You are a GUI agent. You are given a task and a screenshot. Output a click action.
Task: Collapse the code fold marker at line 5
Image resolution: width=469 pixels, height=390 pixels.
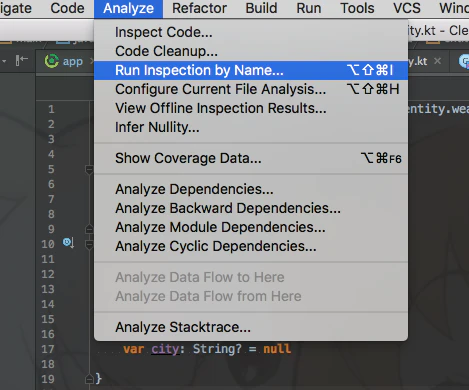click(89, 170)
